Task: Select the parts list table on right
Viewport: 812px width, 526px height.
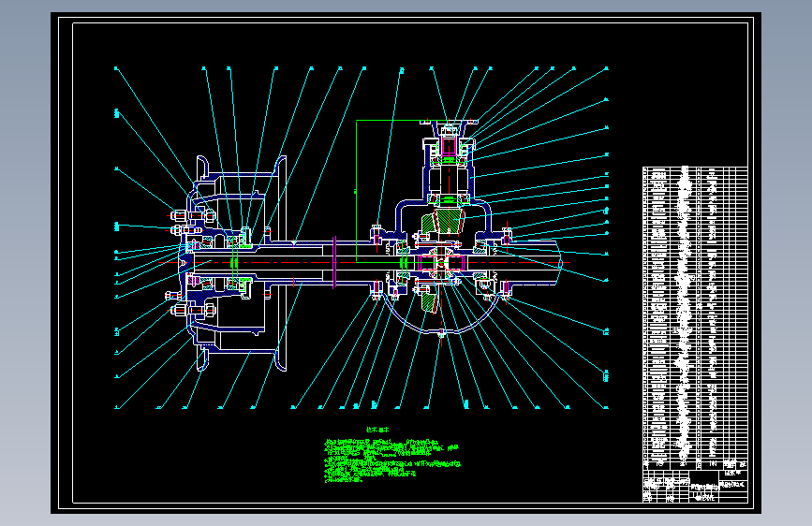Action: pos(695,318)
